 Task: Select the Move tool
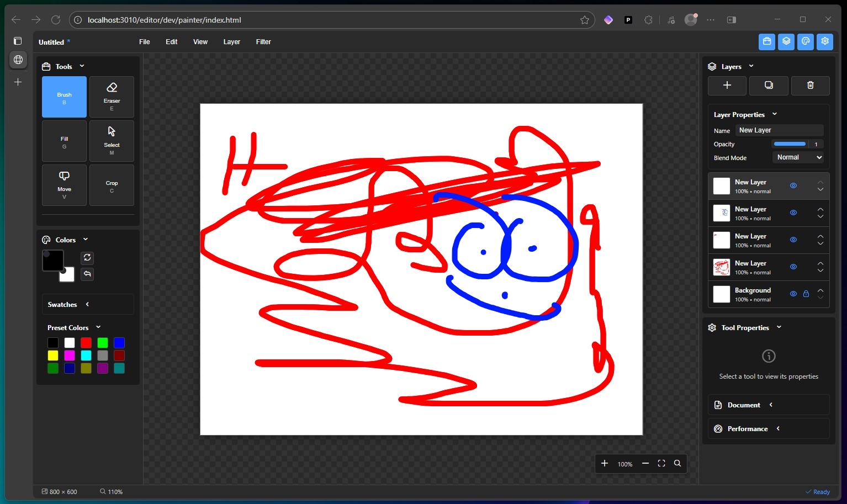point(64,185)
